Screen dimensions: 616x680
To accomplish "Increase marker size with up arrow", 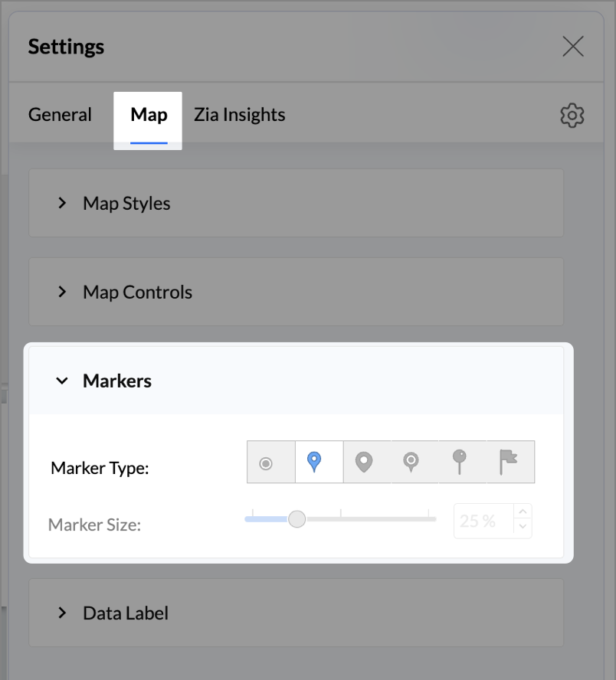I will [523, 512].
